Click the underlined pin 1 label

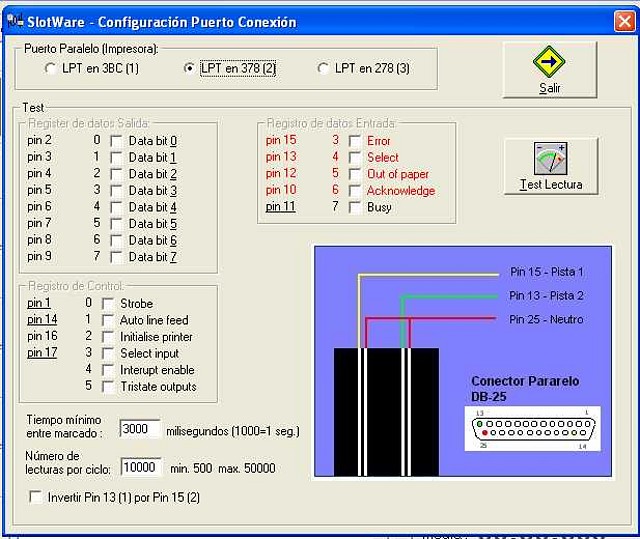[x=39, y=303]
